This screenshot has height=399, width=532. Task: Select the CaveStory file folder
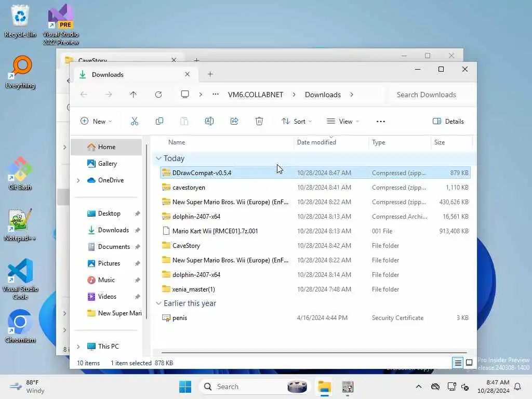click(x=315, y=246)
